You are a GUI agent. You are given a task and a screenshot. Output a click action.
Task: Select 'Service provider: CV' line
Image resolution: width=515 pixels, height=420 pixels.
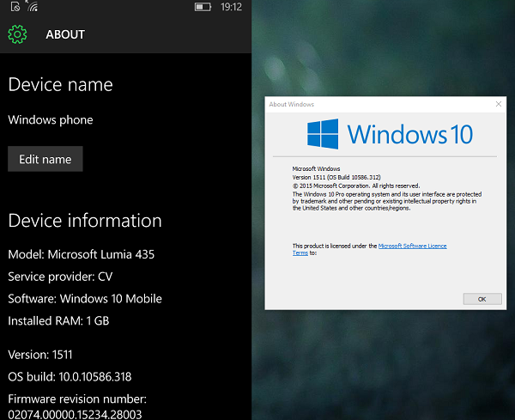60,277
